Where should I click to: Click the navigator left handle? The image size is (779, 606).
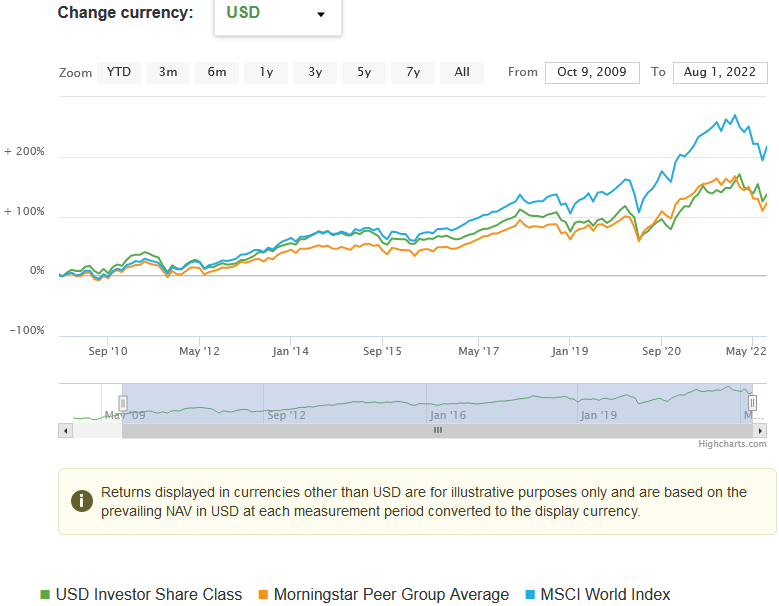(123, 403)
